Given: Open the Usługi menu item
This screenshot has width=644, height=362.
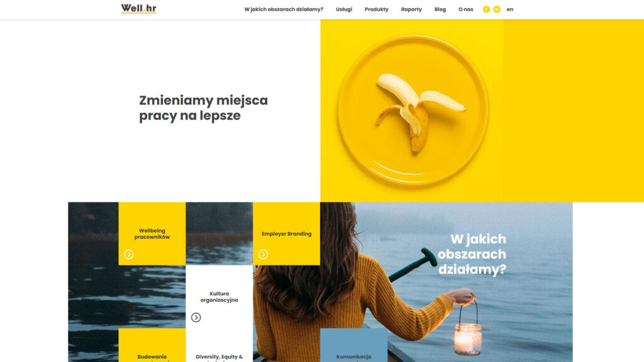Looking at the screenshot, I should click(x=344, y=9).
